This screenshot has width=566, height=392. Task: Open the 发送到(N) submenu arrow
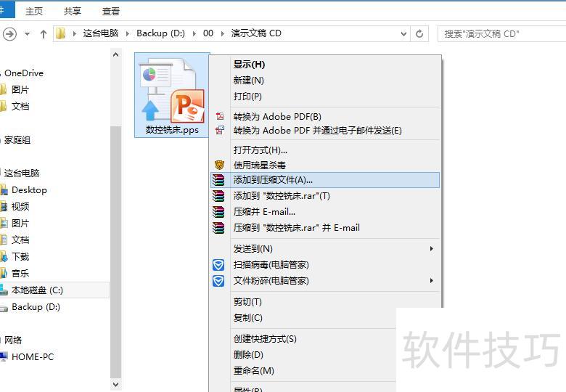click(x=431, y=248)
